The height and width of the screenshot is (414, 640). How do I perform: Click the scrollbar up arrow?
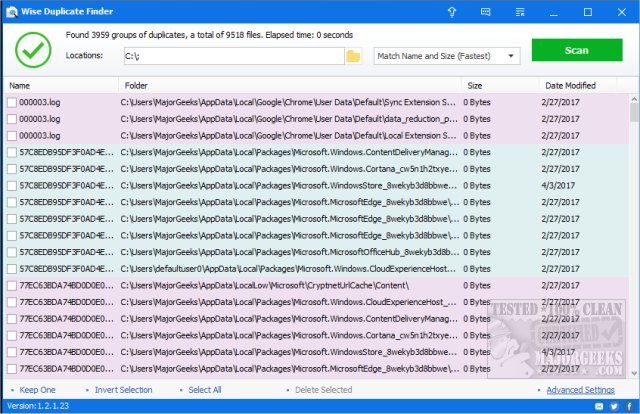point(634,99)
